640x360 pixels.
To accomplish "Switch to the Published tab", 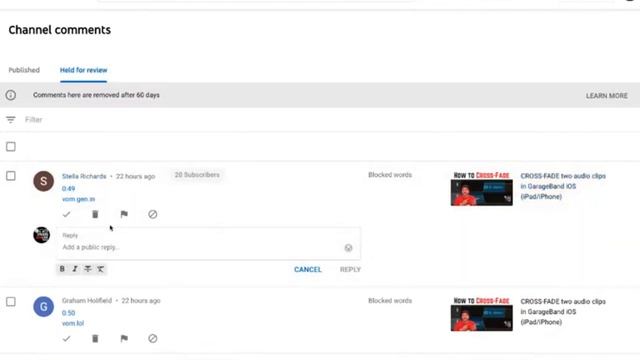I will (24, 70).
